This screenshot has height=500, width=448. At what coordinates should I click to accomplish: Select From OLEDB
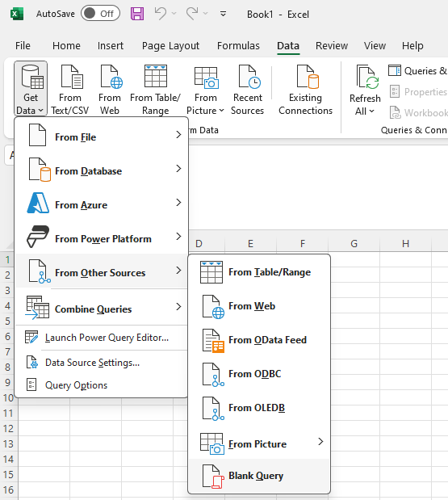(x=259, y=408)
